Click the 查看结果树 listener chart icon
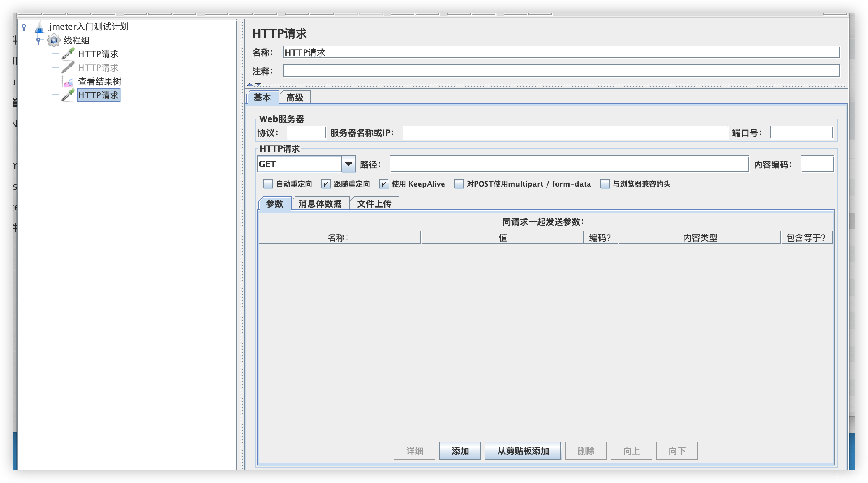The image size is (868, 483). (x=68, y=81)
